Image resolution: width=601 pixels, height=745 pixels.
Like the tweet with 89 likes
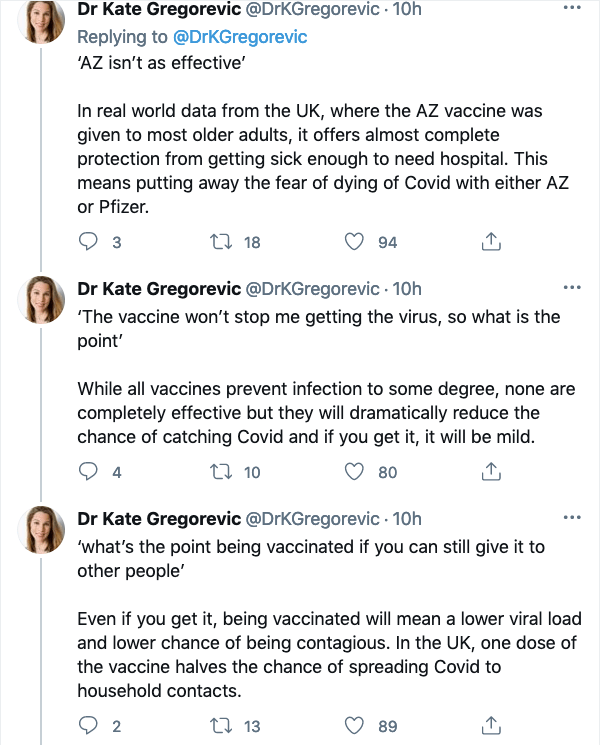353,727
